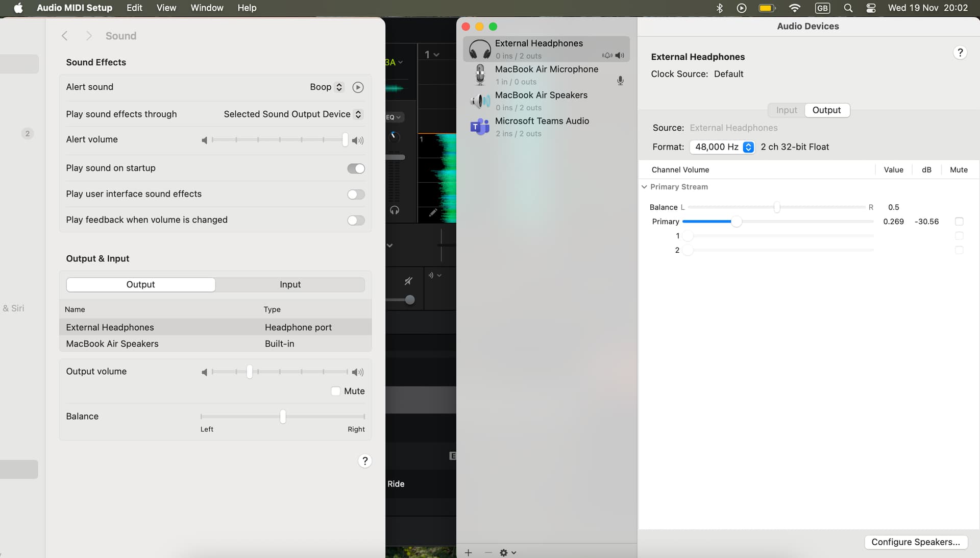Play the Boop alert sound preview
The width and height of the screenshot is (980, 558).
(x=358, y=87)
